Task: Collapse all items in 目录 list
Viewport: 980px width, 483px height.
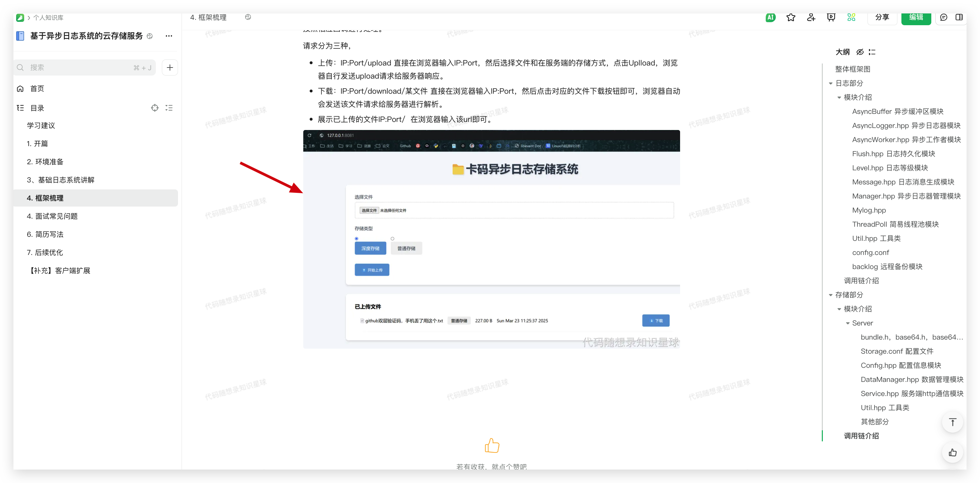Action: (x=169, y=108)
